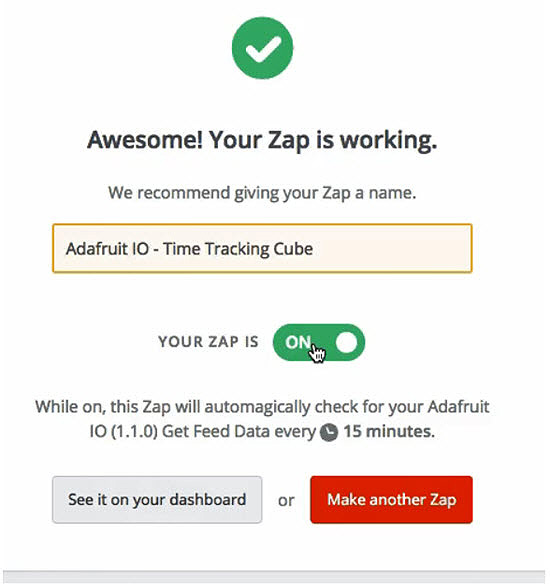Screen dimensions: 550x588
Task: Click the red Make another Zap button
Action: point(391,500)
